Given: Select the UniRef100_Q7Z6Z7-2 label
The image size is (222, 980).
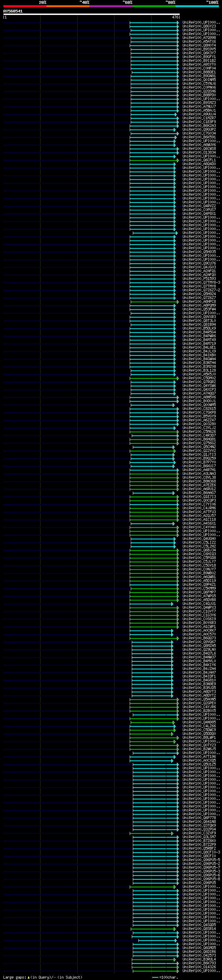Looking at the screenshot, I should (201, 290).
